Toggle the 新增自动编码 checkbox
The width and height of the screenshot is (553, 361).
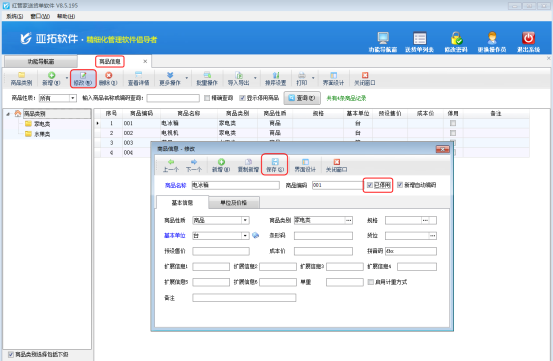[400, 185]
